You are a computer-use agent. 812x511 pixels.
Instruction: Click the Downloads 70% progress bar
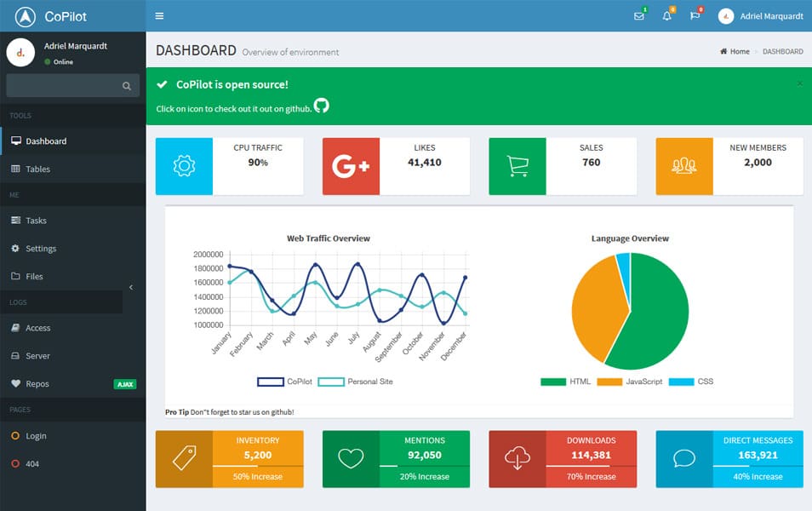pyautogui.click(x=591, y=467)
